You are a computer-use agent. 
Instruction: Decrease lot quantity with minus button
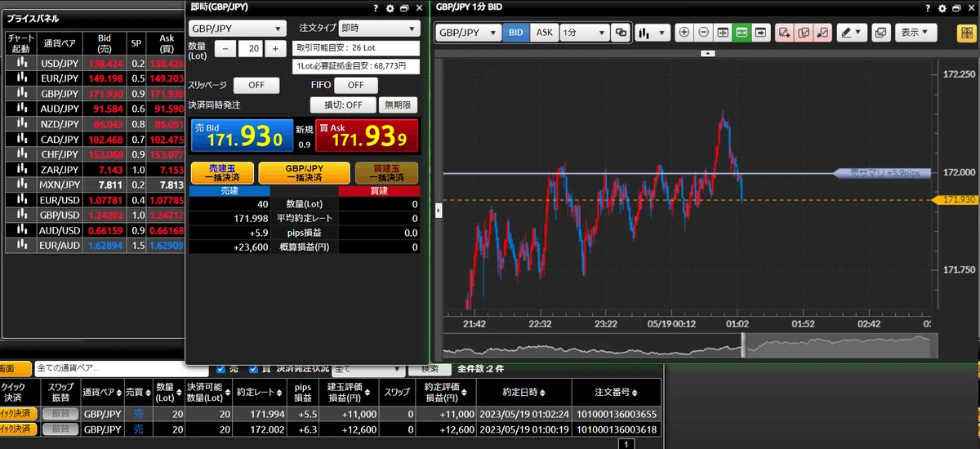click(x=225, y=49)
